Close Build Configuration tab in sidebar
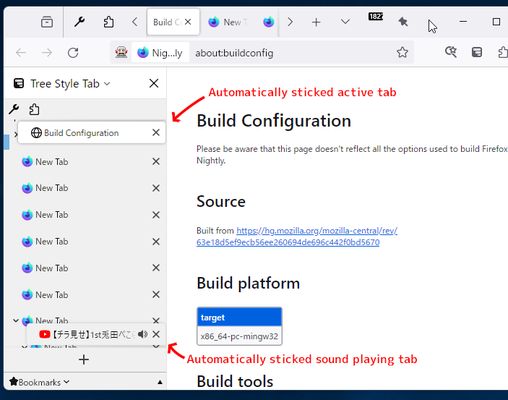Image resolution: width=508 pixels, height=400 pixels. tap(156, 133)
